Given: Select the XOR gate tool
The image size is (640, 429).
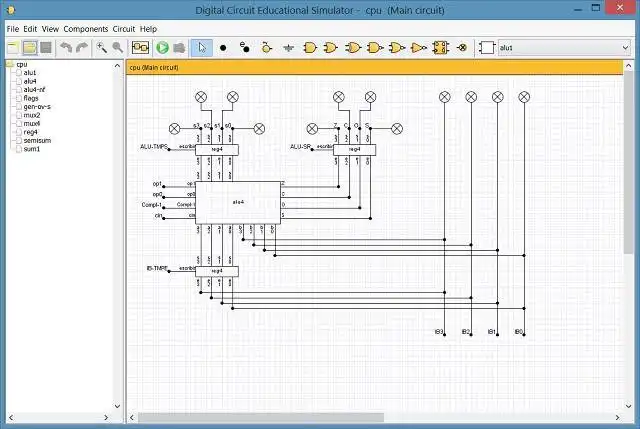Looking at the screenshot, I should [x=353, y=48].
